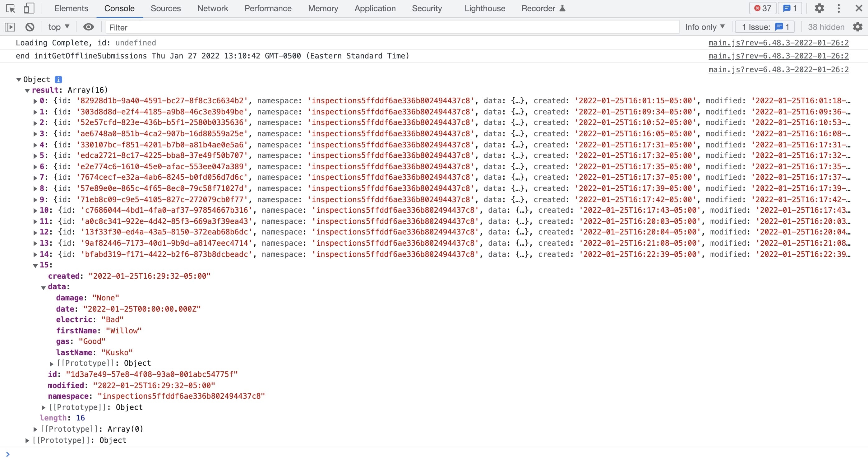Image resolution: width=868 pixels, height=464 pixels.
Task: Click the 1 message badge at top
Action: (x=789, y=8)
